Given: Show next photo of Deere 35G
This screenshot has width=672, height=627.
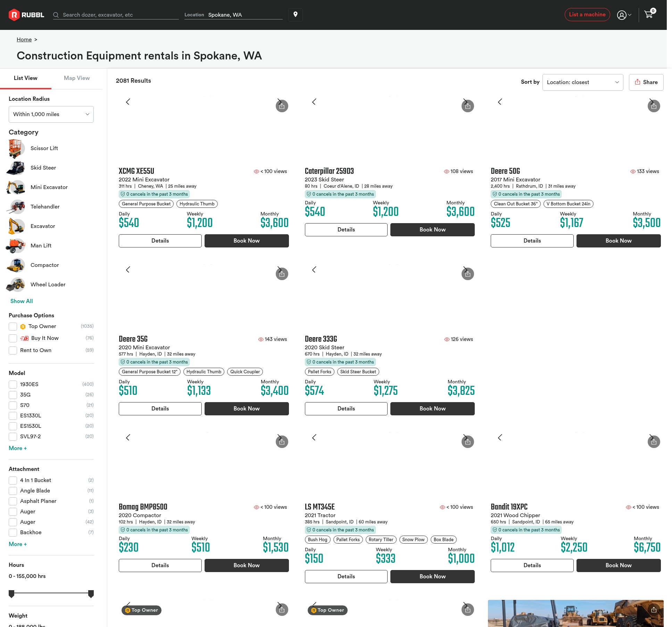Looking at the screenshot, I should tap(279, 270).
